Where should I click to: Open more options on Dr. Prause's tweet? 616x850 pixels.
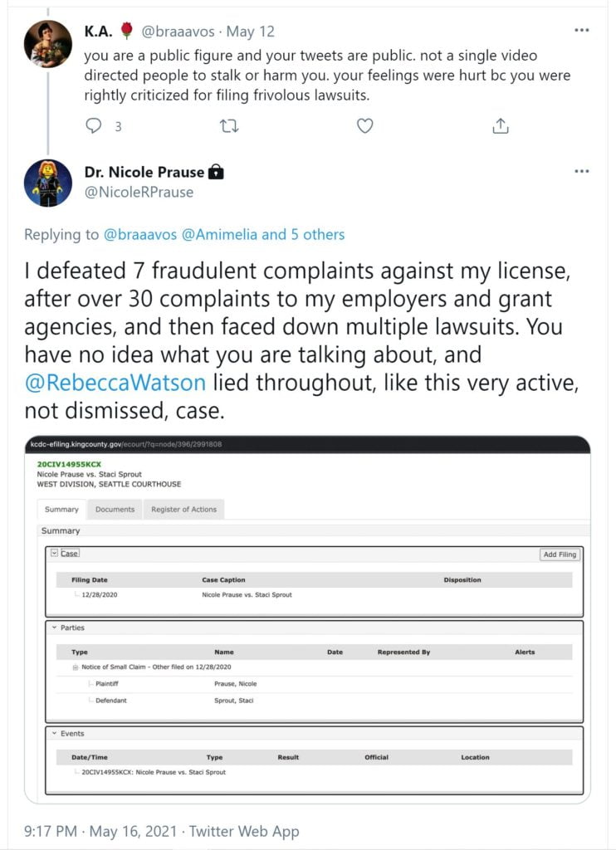tap(581, 169)
